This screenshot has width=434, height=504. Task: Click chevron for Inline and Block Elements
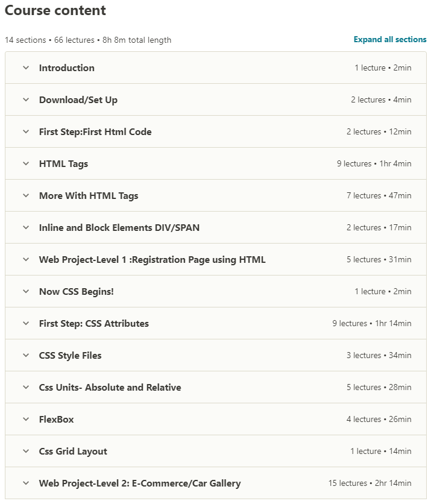(26, 227)
